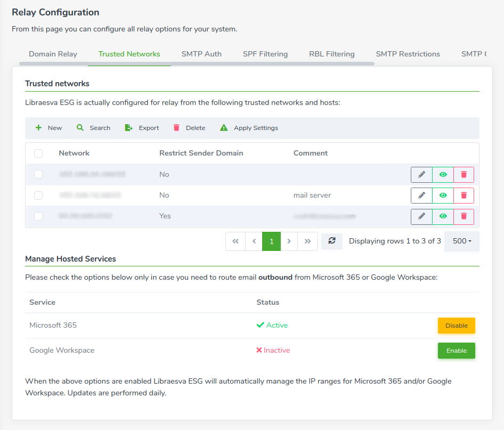The width and height of the screenshot is (504, 430).
Task: View the Yes row via eye icon
Action: pos(443,216)
